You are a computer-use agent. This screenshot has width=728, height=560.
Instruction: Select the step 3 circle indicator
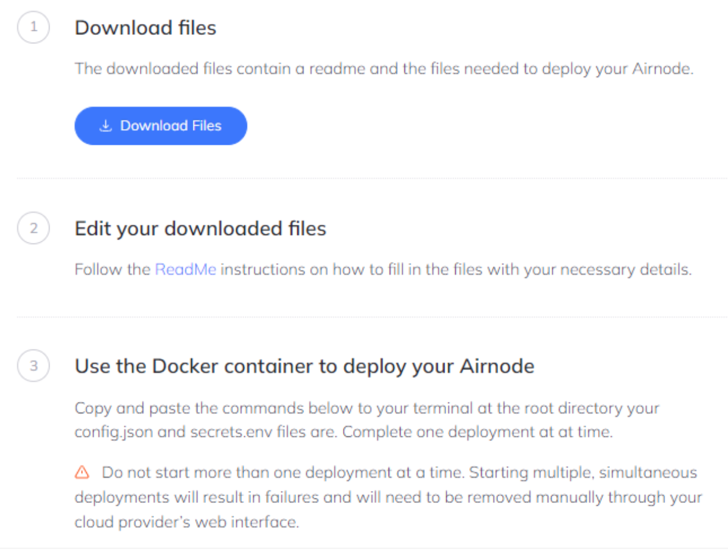click(34, 366)
